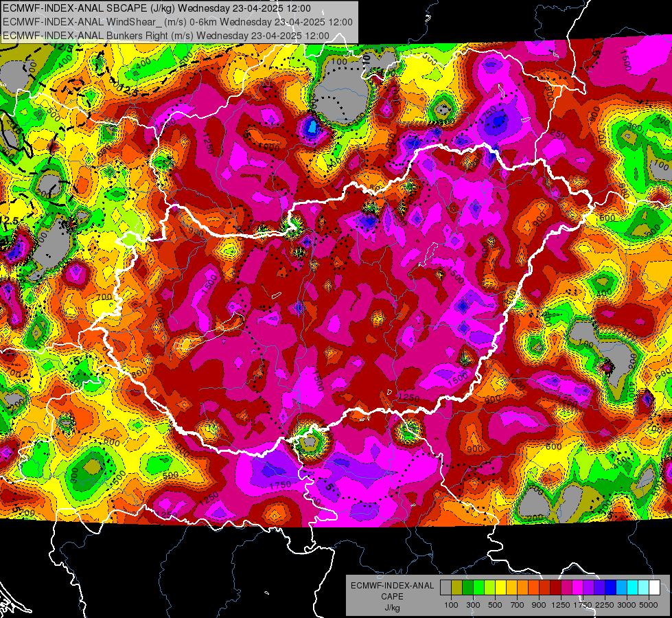Viewport: 672px width, 618px height.
Task: Click the legend value 2250
Action: pyautogui.click(x=605, y=605)
